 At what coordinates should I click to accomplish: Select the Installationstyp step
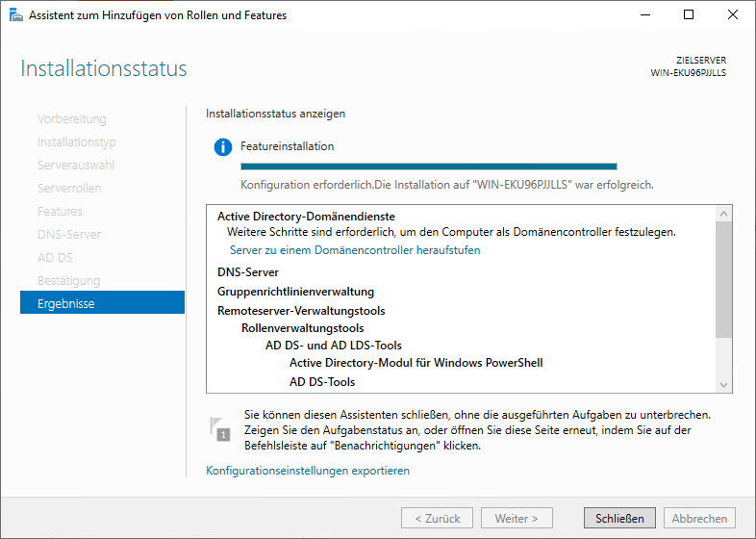[x=77, y=141]
